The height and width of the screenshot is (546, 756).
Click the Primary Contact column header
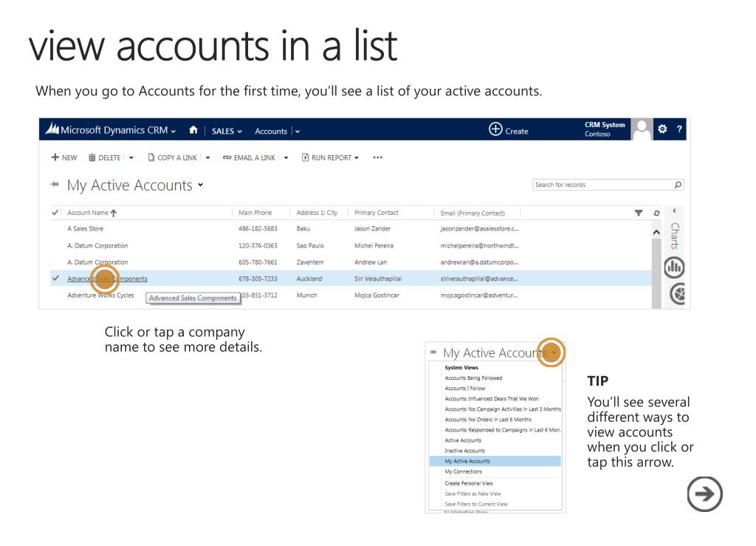[x=377, y=213]
